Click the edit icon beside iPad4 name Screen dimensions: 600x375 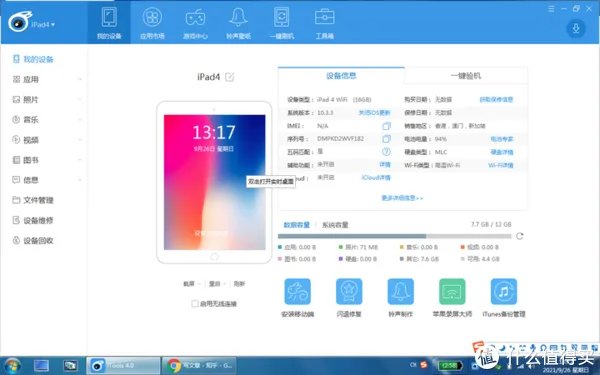[x=229, y=77]
